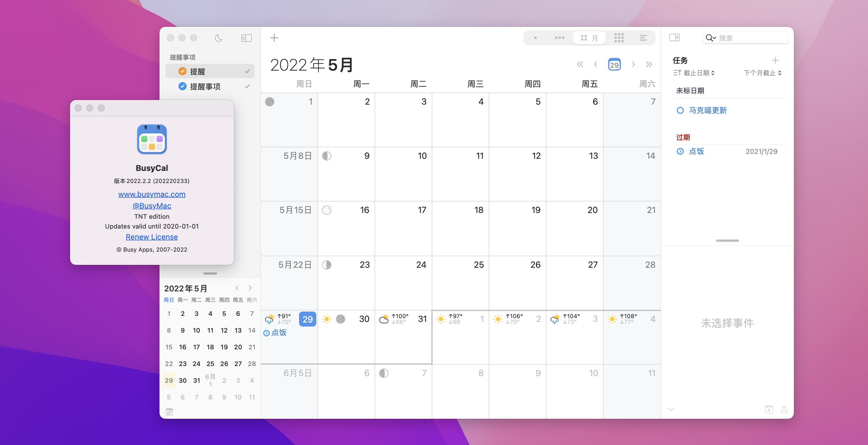This screenshot has height=445, width=868.
Task: Mark 马克喵更新 task as complete
Action: pos(680,110)
